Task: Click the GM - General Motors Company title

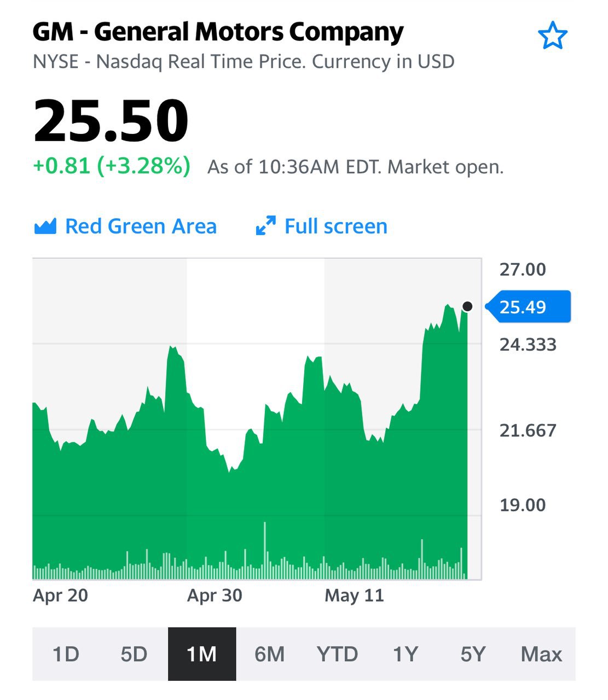Action: 218,32
